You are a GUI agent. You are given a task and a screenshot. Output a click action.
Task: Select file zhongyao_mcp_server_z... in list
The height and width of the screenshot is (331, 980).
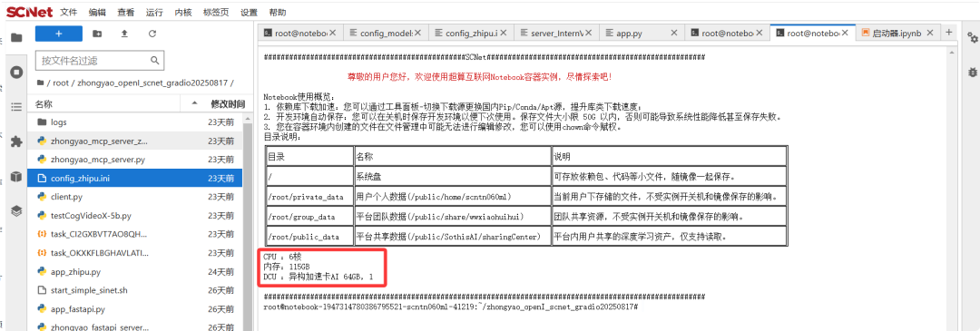tap(135, 141)
